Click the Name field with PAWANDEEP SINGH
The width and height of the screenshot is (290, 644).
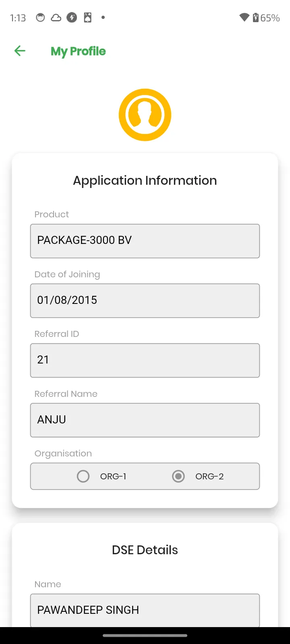pyautogui.click(x=145, y=610)
